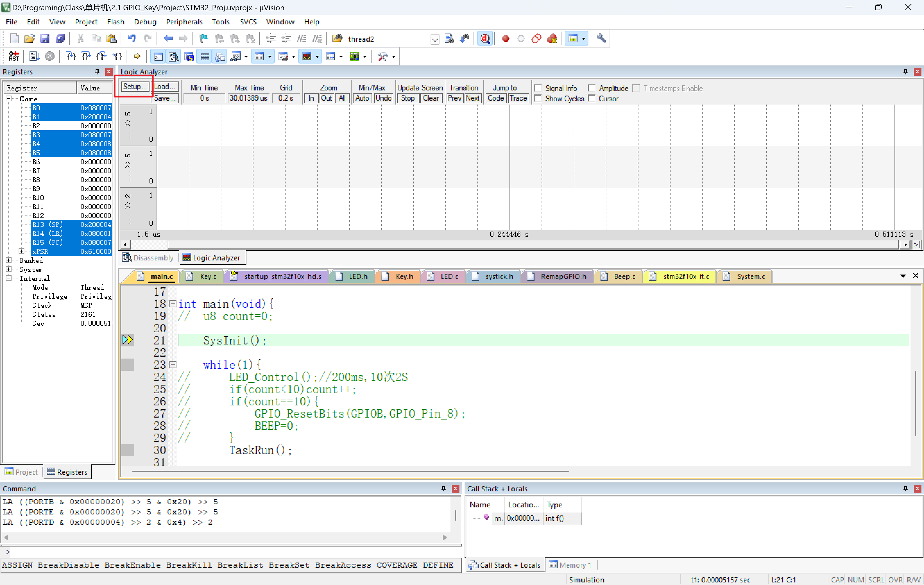Viewport: 924px width, 585px height.
Task: Collapse the main function code fold
Action: point(173,304)
